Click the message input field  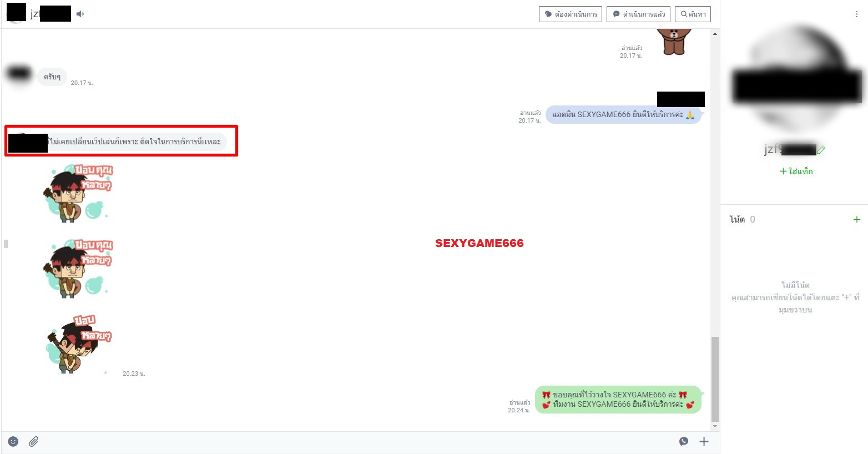355,441
